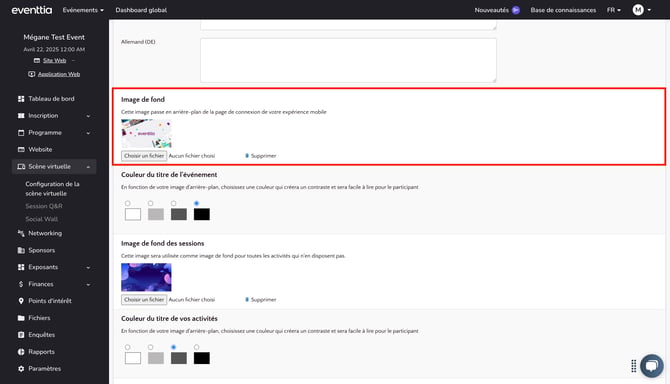The width and height of the screenshot is (670, 384).
Task: Expand the Finances submenu chevron
Action: click(88, 284)
